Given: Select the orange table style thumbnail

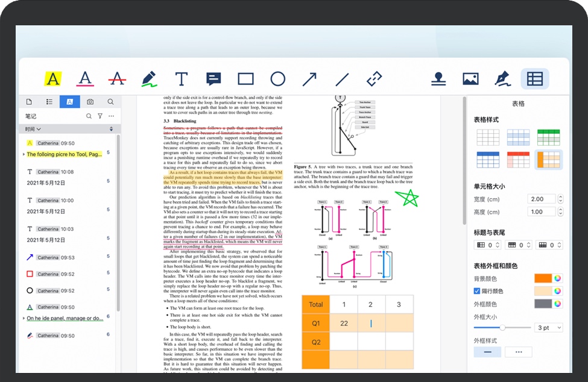Looking at the screenshot, I should [548, 160].
